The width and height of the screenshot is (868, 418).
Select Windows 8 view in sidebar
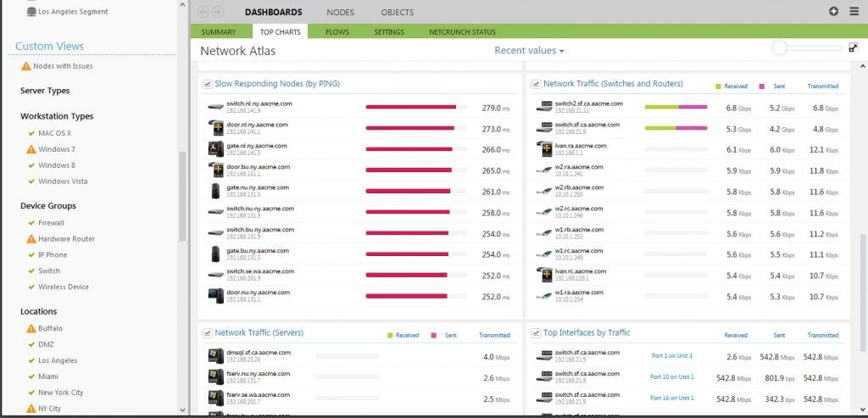pyautogui.click(x=57, y=165)
